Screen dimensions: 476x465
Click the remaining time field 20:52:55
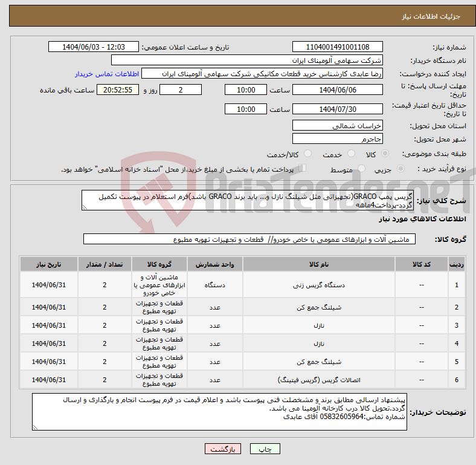point(118,89)
